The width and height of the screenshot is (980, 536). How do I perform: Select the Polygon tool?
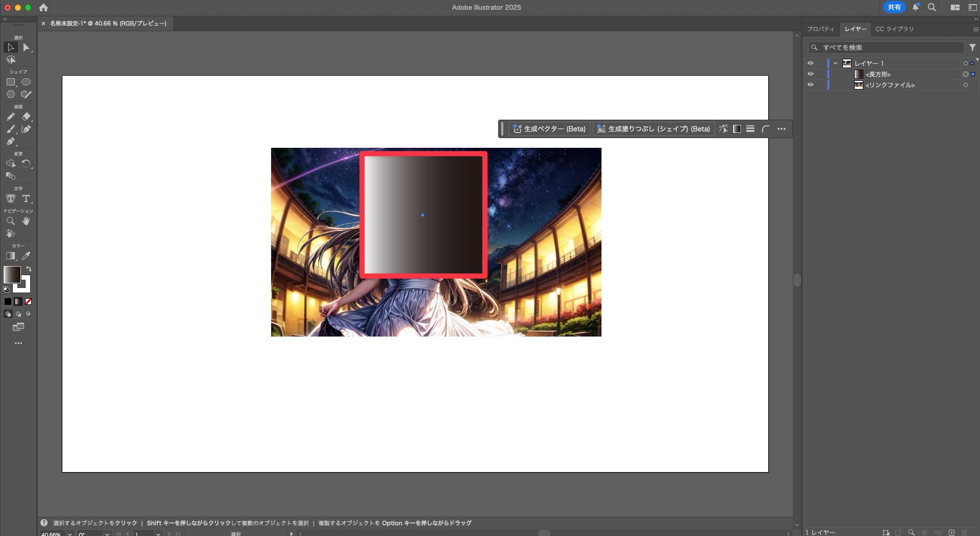(x=11, y=94)
